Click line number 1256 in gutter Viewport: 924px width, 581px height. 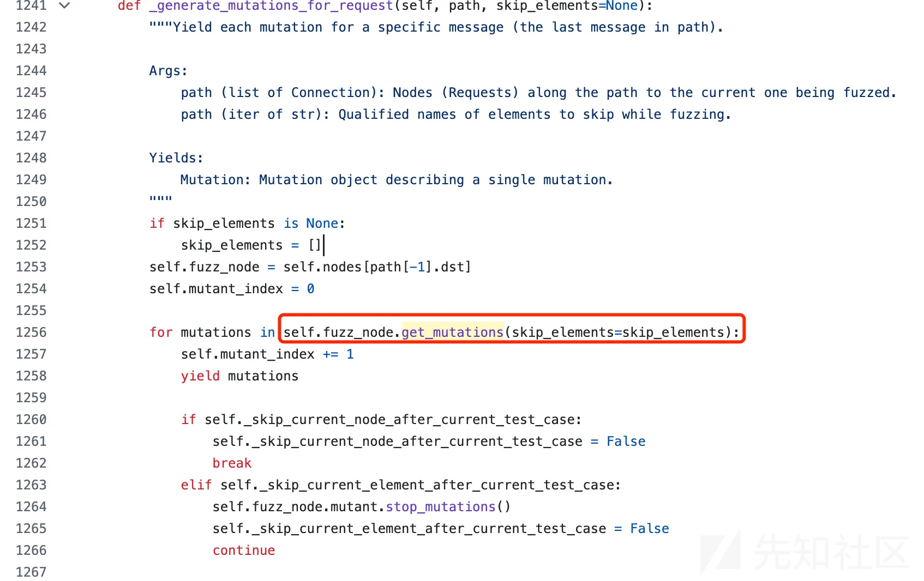[x=31, y=332]
